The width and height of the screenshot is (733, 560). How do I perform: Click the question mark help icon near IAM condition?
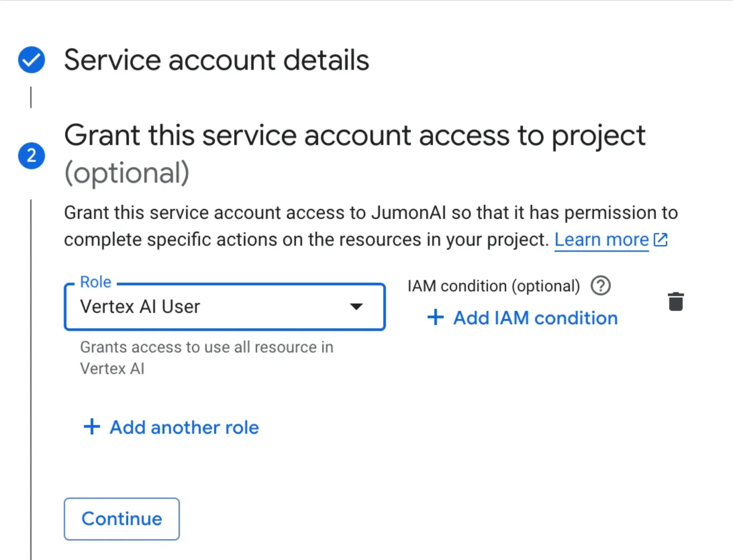pos(601,286)
